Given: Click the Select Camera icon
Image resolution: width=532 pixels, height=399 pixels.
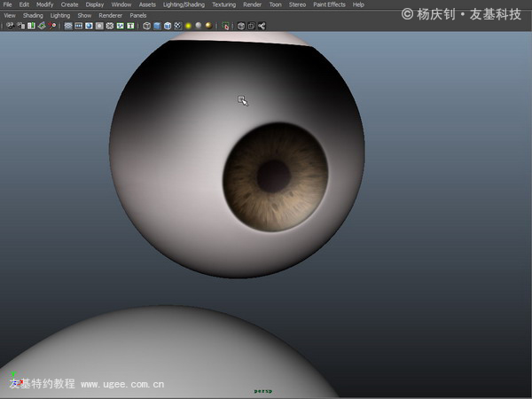Looking at the screenshot, I should click(x=10, y=26).
